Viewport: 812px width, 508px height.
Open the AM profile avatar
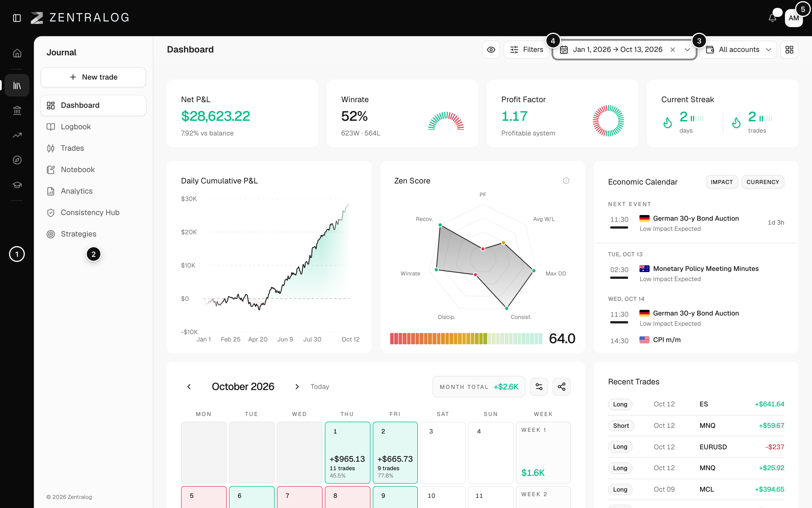pos(794,18)
